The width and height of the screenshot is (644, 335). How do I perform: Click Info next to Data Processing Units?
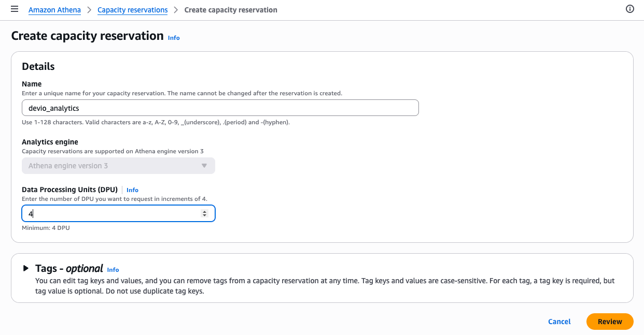point(132,190)
